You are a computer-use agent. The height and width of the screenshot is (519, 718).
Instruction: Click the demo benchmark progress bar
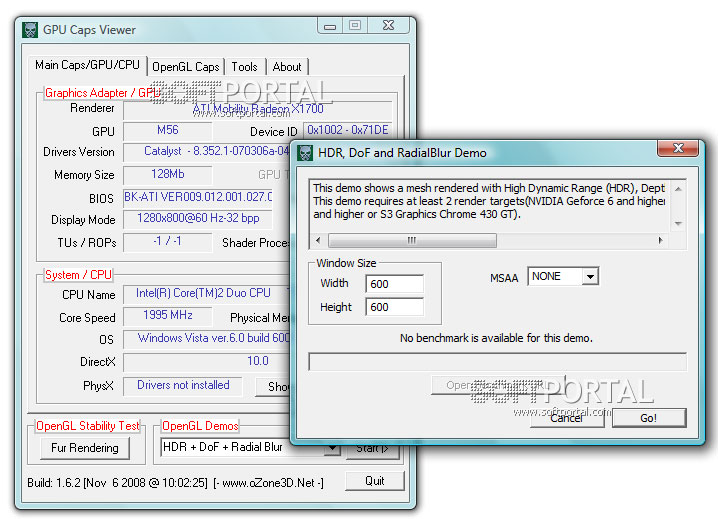click(498, 361)
